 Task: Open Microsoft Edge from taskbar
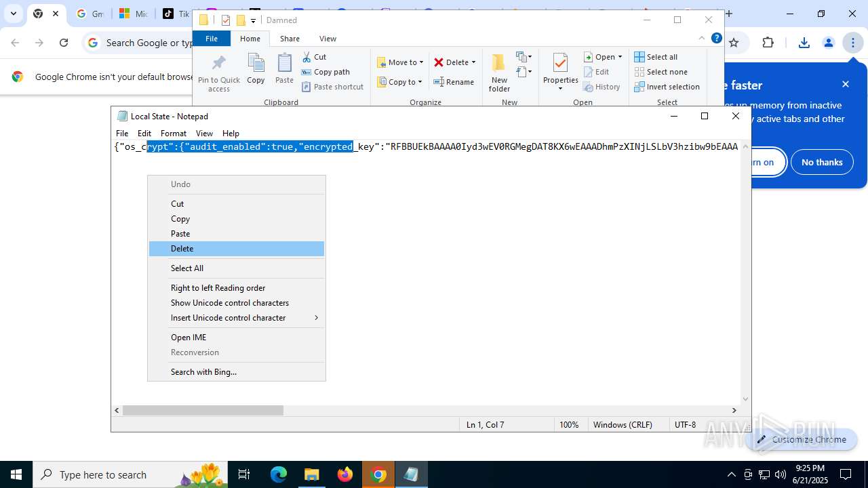tap(279, 474)
